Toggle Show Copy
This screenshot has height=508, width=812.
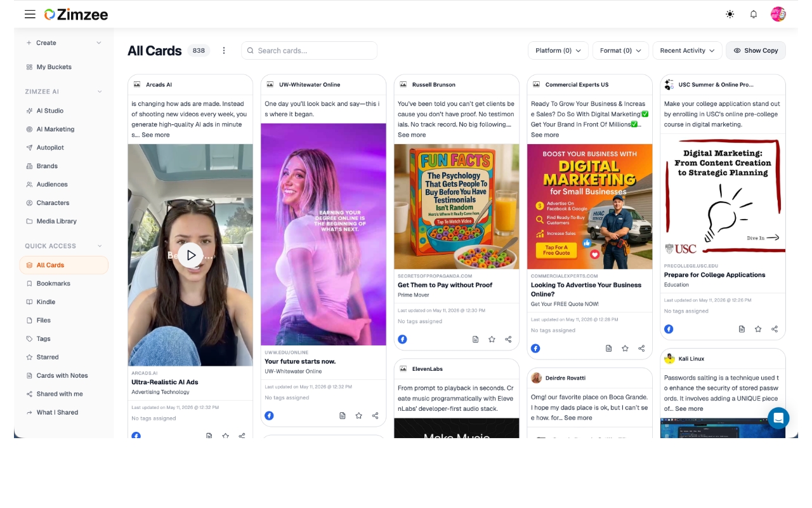point(756,50)
